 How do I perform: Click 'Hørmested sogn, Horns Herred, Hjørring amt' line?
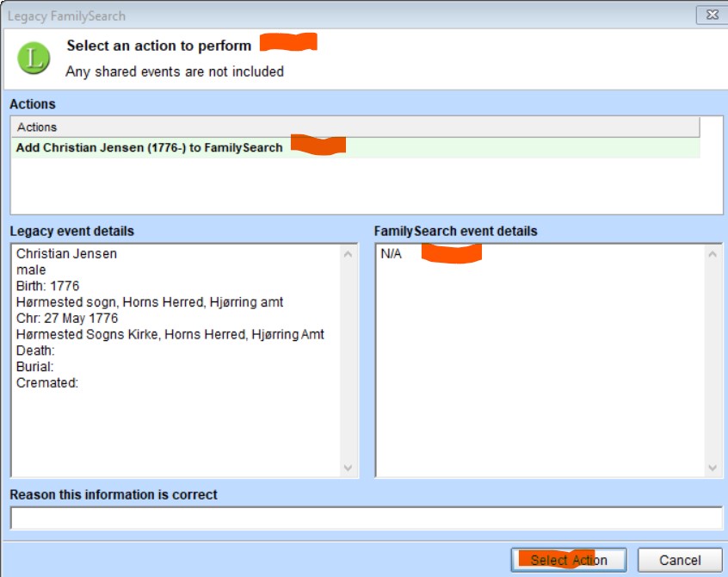(x=150, y=302)
